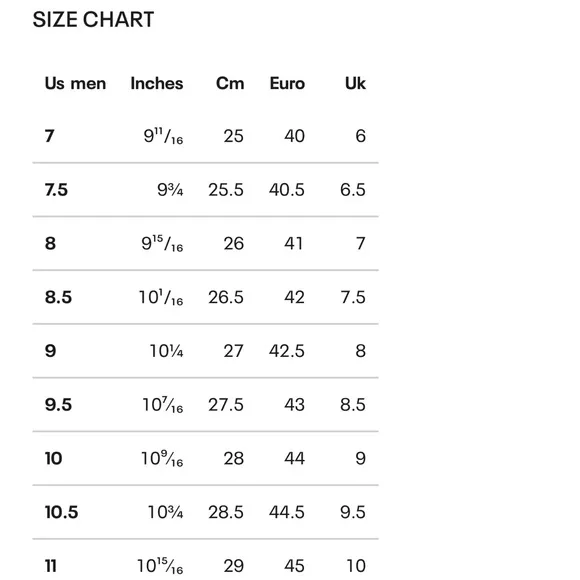Select the Inches column header

[x=157, y=84]
